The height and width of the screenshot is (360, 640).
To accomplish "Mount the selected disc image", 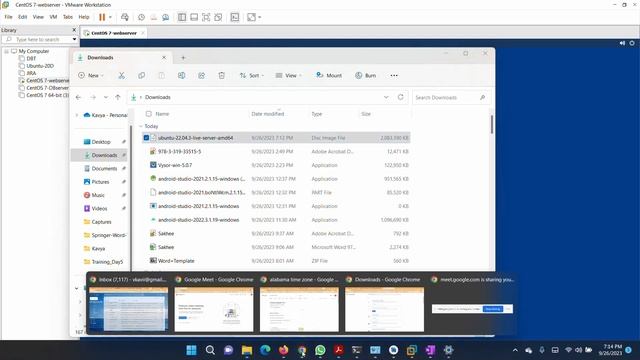I will click(329, 76).
